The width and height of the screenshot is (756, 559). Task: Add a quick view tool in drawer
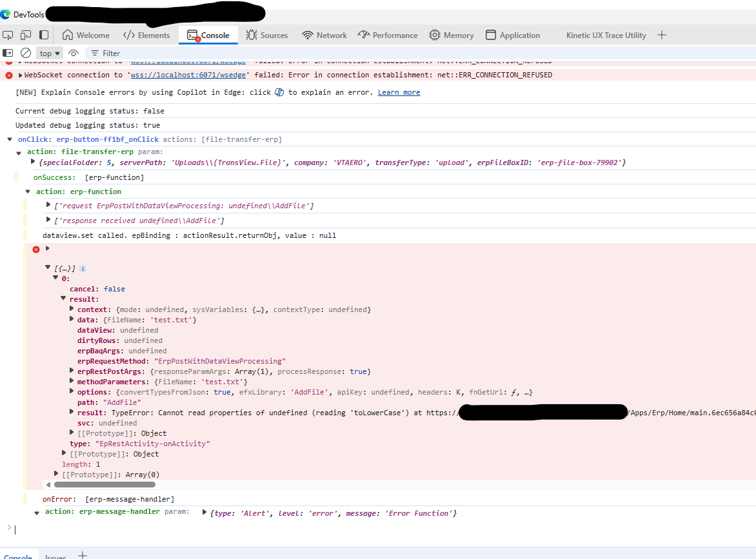pyautogui.click(x=83, y=555)
